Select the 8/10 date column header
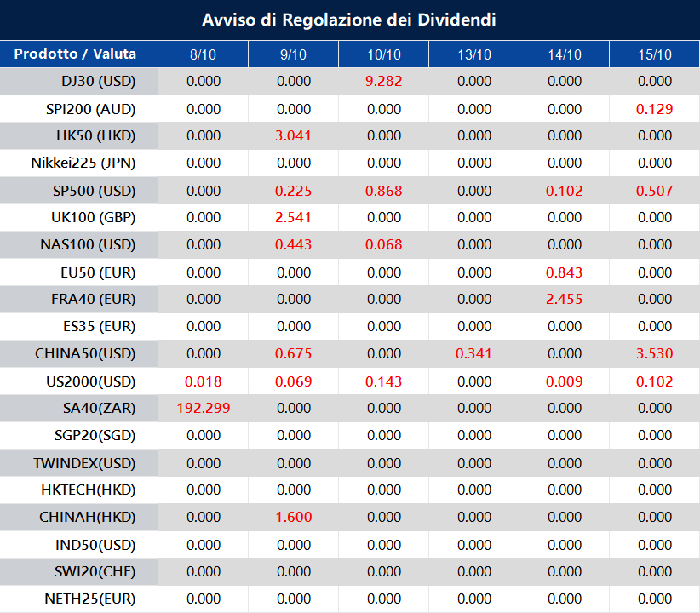The width and height of the screenshot is (700, 613). [x=204, y=54]
